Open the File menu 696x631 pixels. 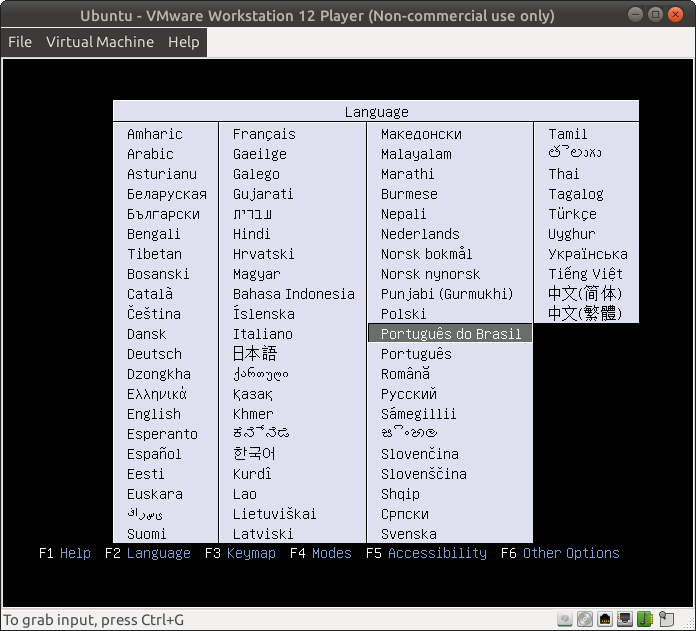tap(20, 42)
